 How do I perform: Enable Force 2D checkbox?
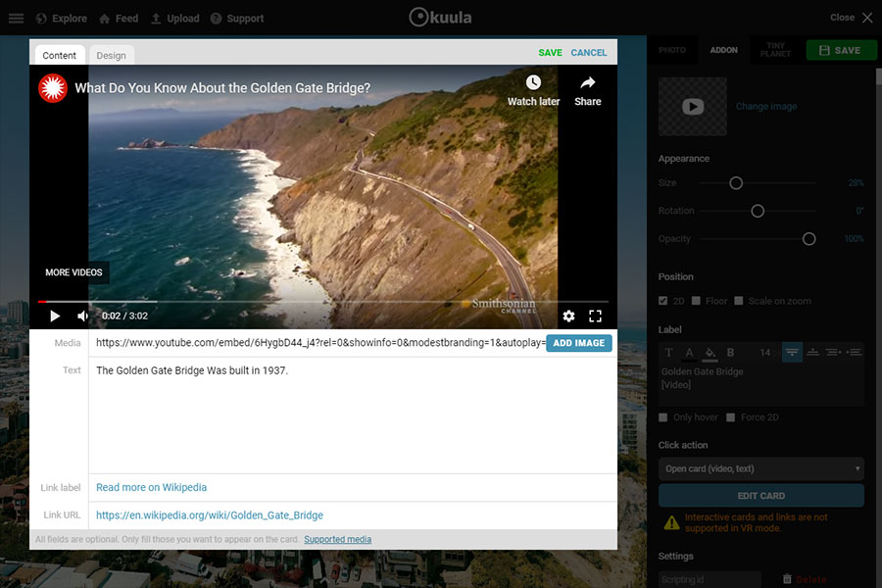(x=731, y=417)
